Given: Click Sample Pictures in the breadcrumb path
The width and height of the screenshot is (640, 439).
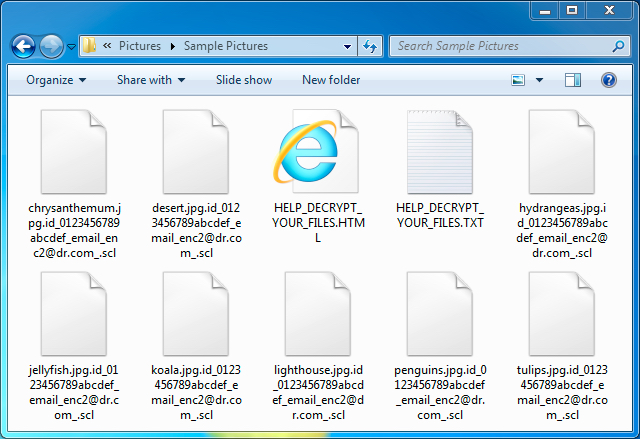Looking at the screenshot, I should [x=225, y=46].
